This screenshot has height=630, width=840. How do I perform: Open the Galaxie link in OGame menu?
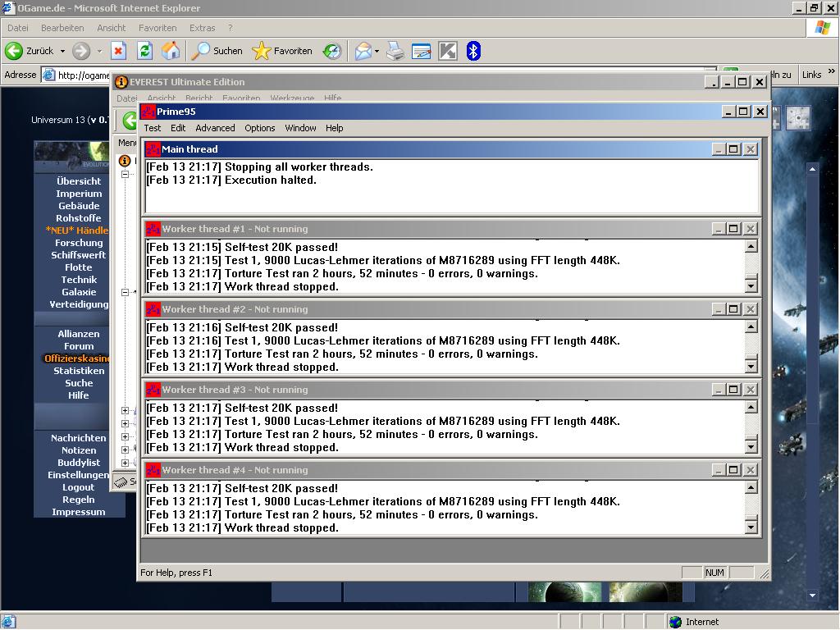(x=79, y=292)
